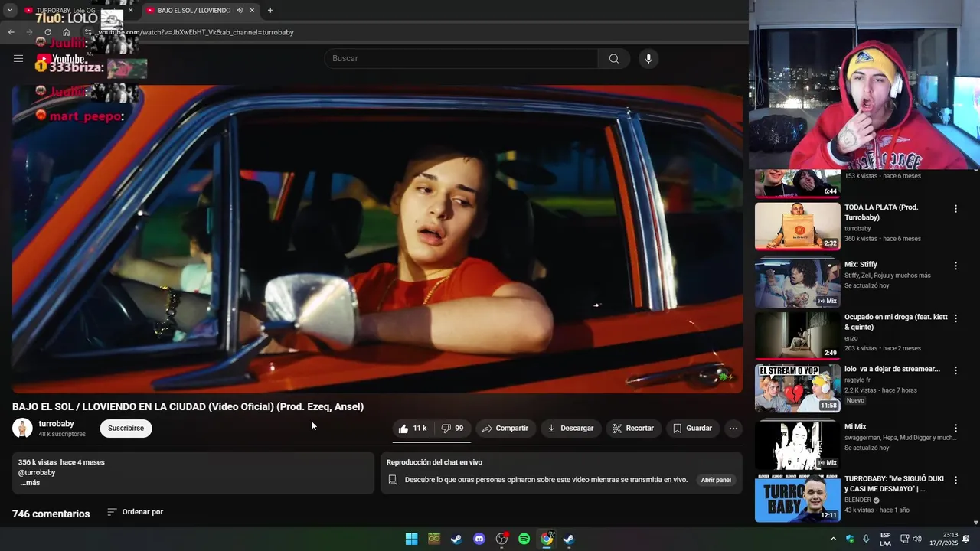
Task: Start voice search with the microphone
Action: 648,59
